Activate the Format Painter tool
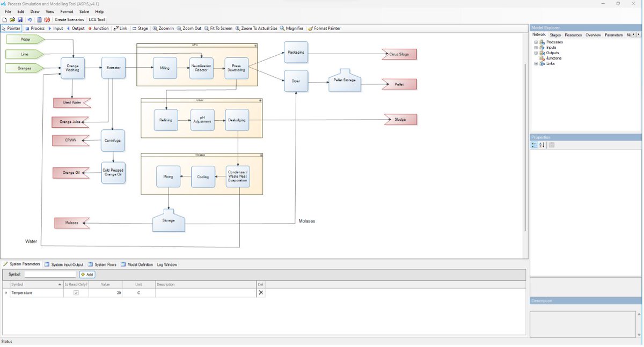 (x=324, y=28)
